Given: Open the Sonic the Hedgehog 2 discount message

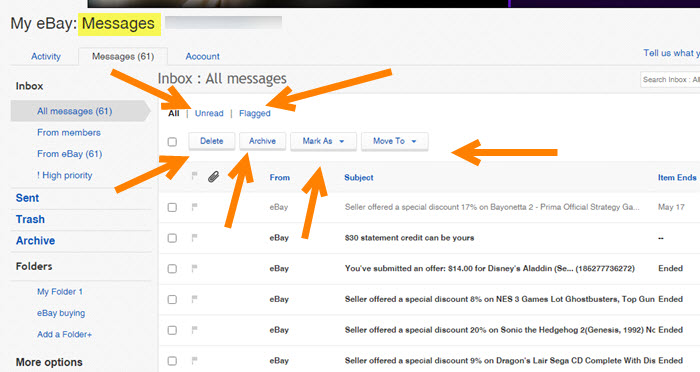Looking at the screenshot, I should coord(500,330).
